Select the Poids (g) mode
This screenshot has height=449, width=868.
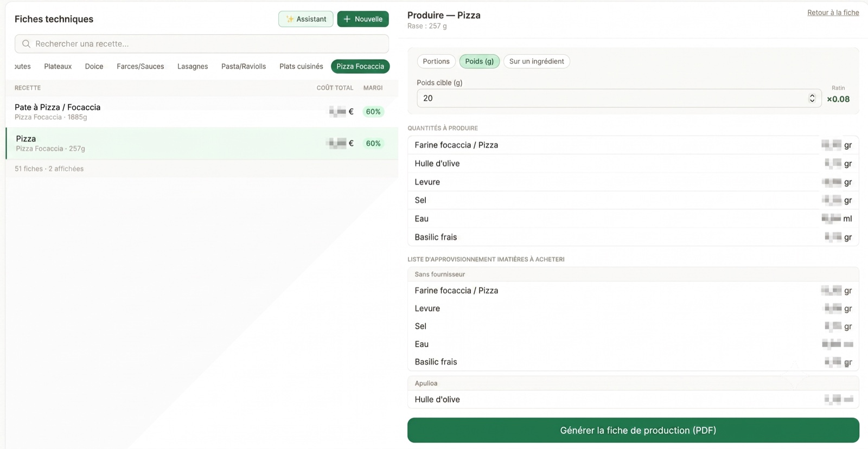coord(480,61)
